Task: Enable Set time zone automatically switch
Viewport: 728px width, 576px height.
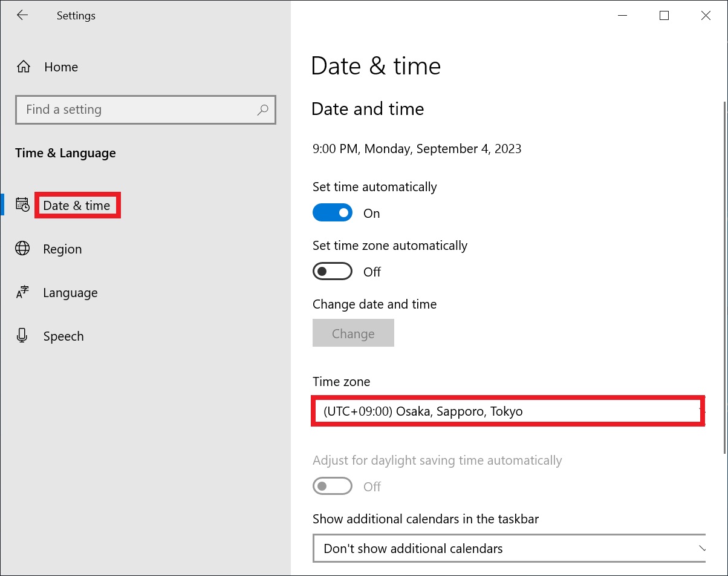Action: [333, 272]
